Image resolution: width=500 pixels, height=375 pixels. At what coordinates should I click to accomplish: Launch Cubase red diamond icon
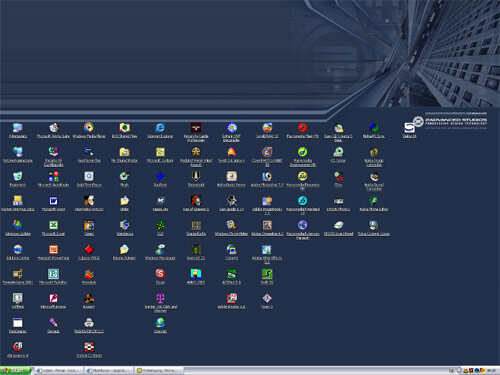89,250
